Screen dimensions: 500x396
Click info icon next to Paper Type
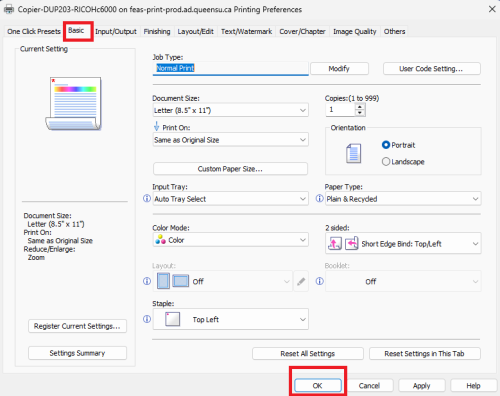tap(319, 199)
